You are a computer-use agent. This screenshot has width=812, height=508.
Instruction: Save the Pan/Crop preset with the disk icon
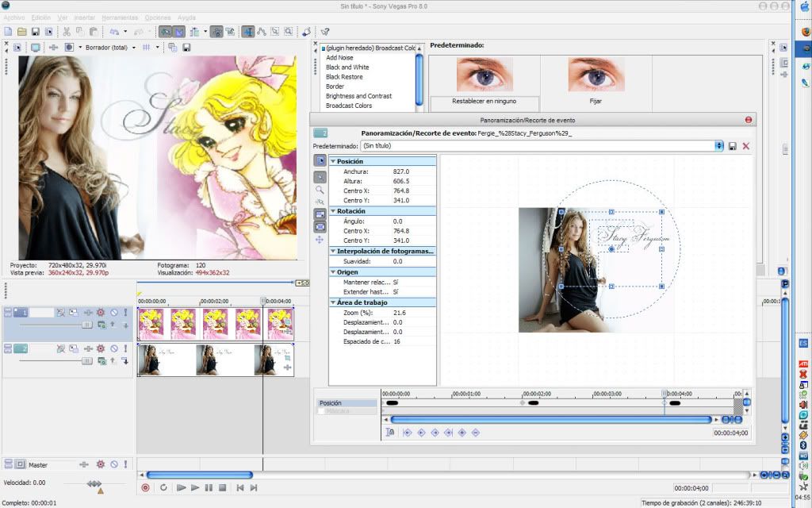[732, 146]
